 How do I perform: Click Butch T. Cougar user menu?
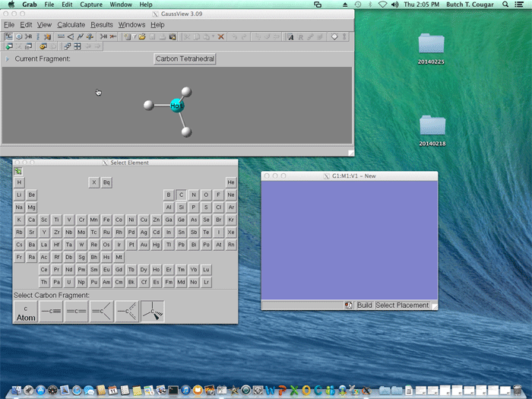470,5
